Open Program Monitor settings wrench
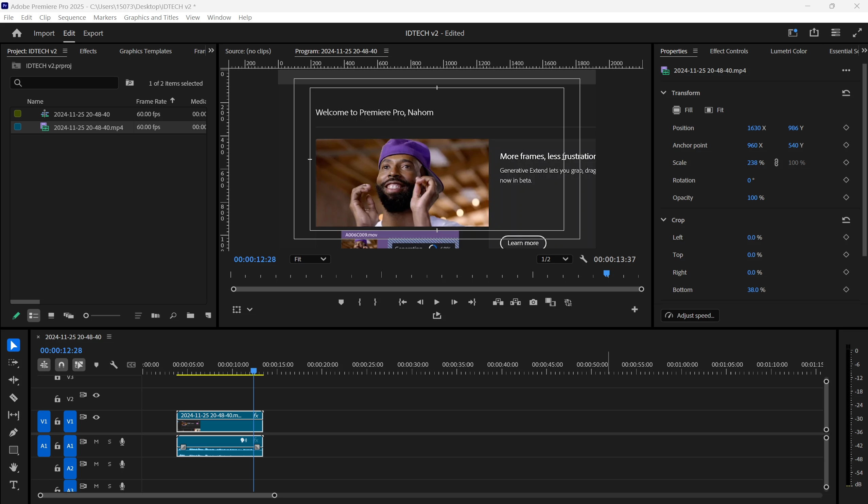868x504 pixels. [x=583, y=259]
